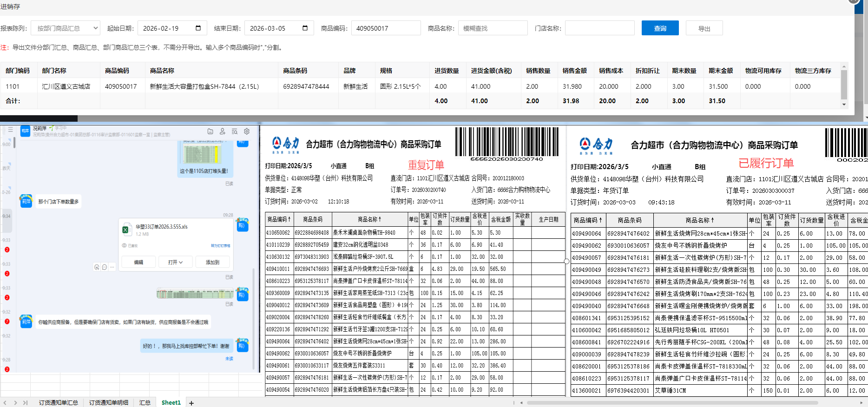Add a new sheet with plus icon

191,403
